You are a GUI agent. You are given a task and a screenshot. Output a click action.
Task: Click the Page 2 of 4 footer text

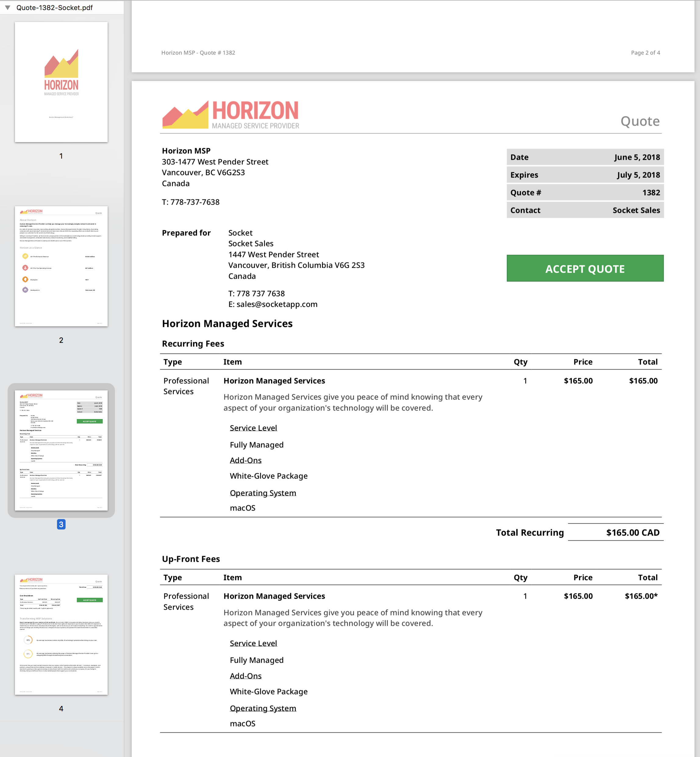(645, 53)
